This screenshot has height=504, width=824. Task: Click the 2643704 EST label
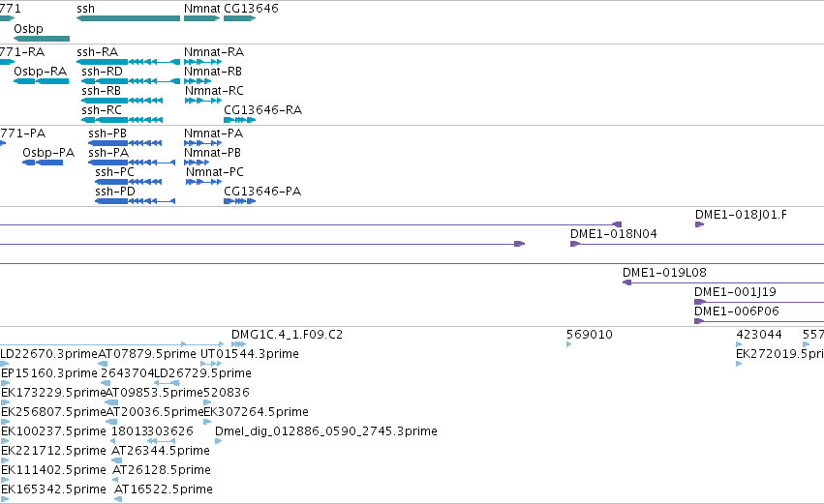[127, 373]
